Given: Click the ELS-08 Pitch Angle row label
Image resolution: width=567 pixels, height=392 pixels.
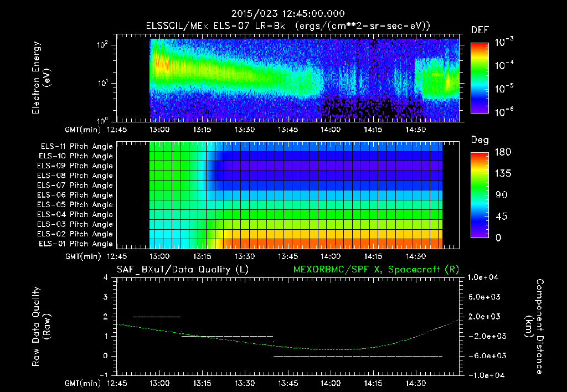Looking at the screenshot, I should tap(75, 176).
